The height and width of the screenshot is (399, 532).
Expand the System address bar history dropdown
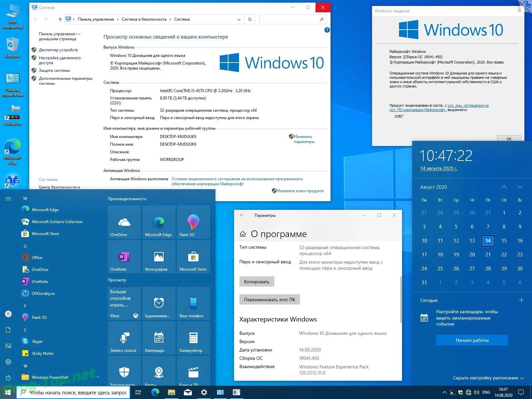coord(239,19)
